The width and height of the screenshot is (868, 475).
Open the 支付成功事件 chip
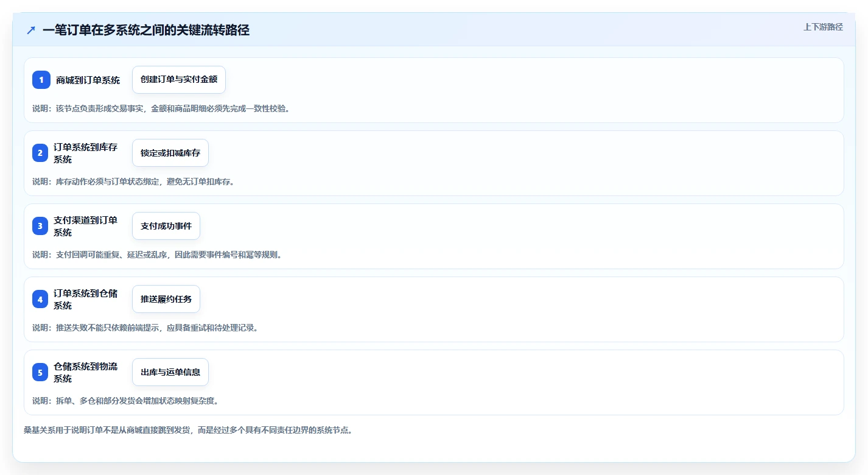pyautogui.click(x=166, y=226)
